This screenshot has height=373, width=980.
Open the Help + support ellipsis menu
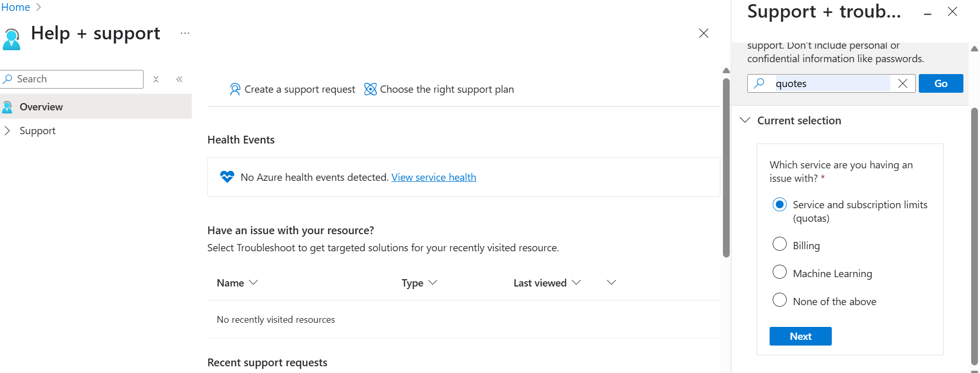click(x=185, y=33)
